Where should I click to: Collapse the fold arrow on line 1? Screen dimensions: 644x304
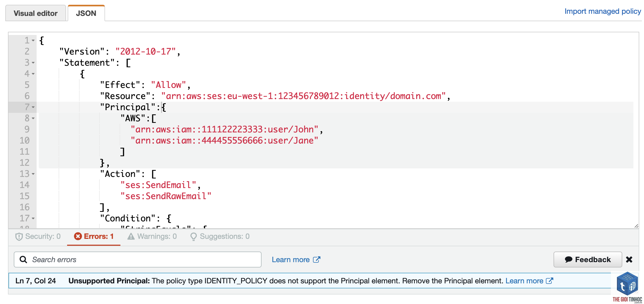(x=33, y=41)
